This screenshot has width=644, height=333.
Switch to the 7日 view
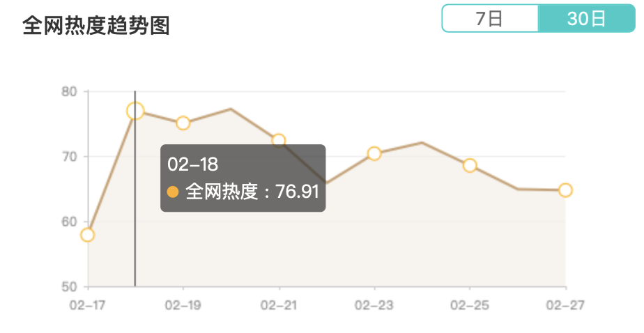tap(490, 19)
